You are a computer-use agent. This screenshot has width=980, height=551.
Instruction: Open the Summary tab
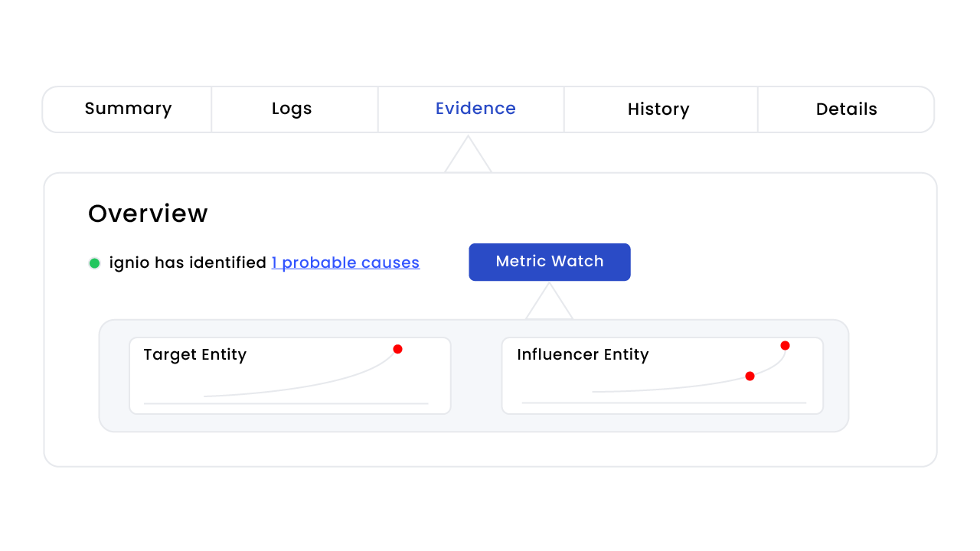coord(128,109)
